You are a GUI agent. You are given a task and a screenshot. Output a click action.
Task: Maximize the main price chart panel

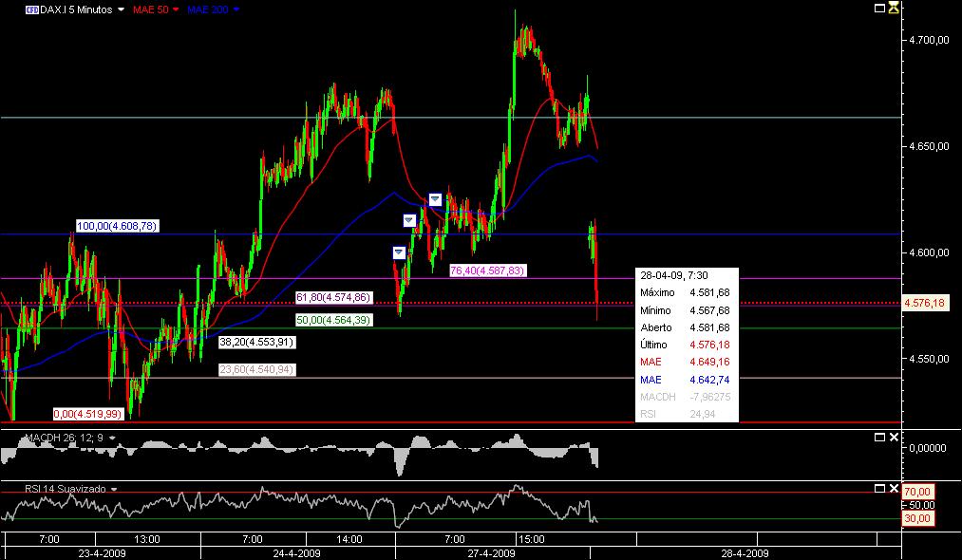click(x=879, y=8)
